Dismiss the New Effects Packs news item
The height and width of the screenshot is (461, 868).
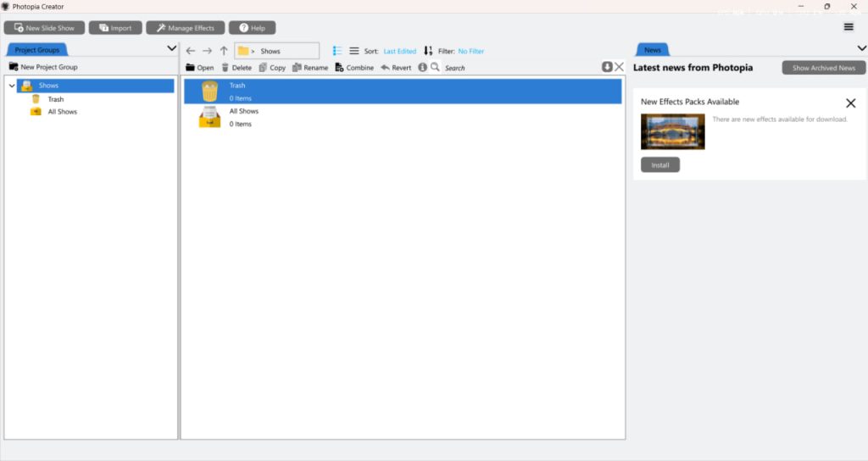tap(851, 103)
